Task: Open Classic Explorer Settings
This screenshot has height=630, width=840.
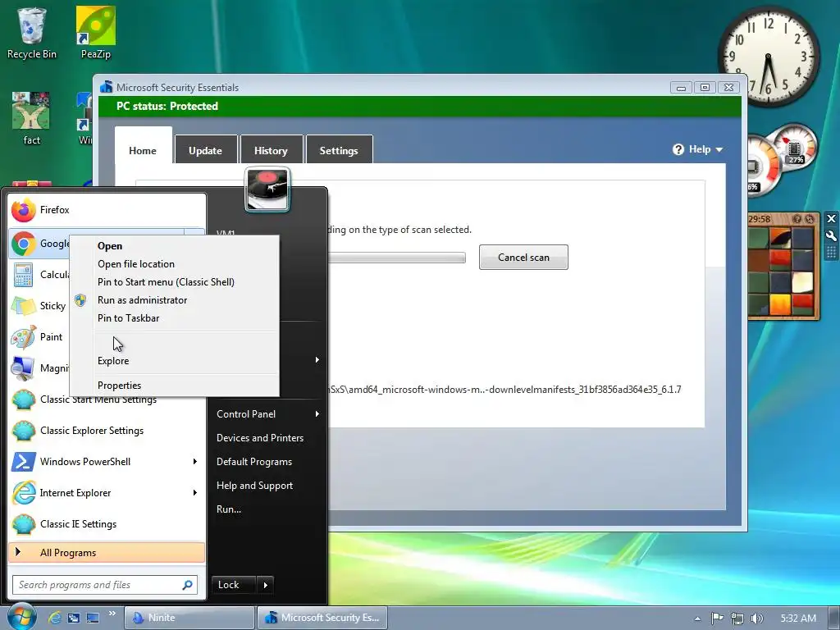Action: point(107,431)
